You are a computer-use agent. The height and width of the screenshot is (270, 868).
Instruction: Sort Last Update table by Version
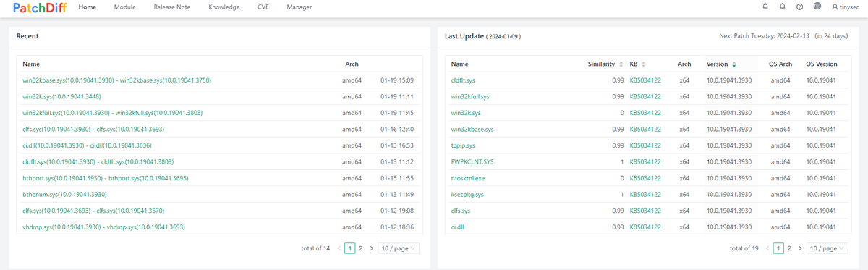pos(722,64)
